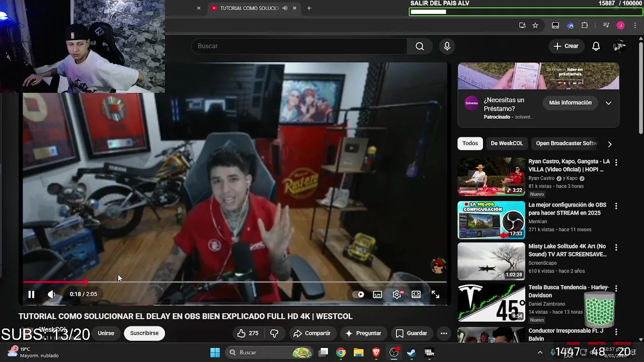Open Task View on the taskbar
This screenshot has height=362, width=644.
coord(324,352)
